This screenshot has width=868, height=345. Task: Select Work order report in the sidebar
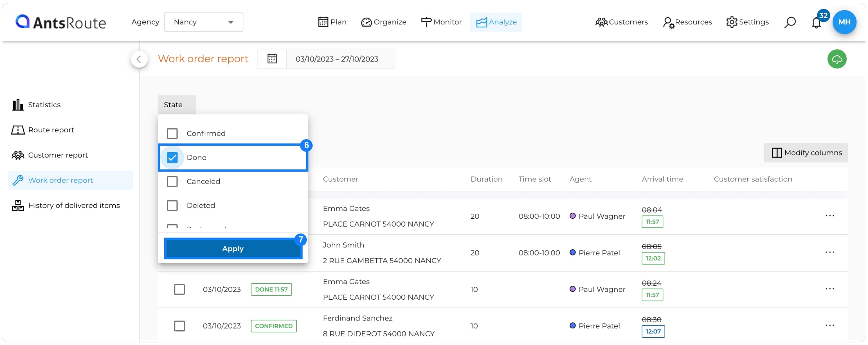[70, 180]
